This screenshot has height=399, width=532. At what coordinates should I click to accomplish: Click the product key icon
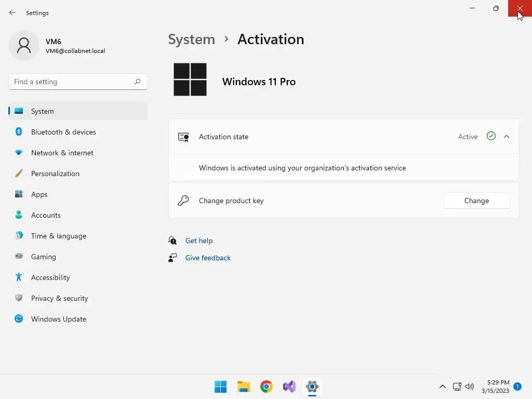(183, 201)
